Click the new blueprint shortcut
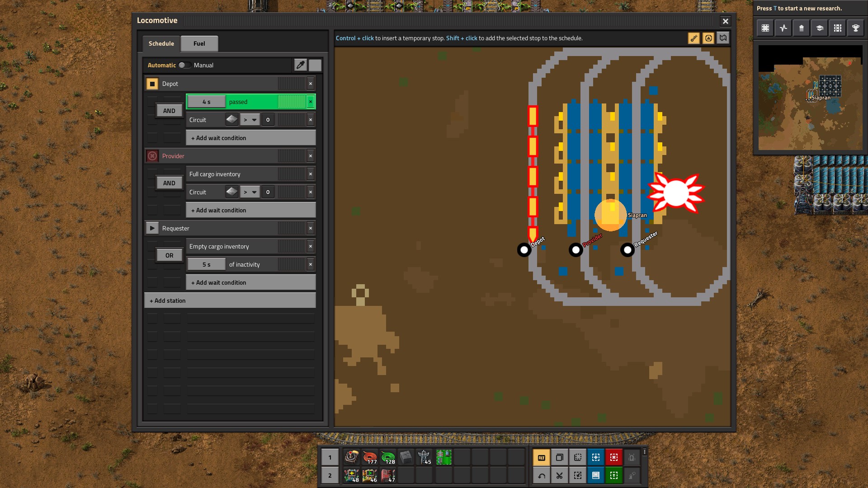The width and height of the screenshot is (868, 488). pyautogui.click(x=596, y=457)
